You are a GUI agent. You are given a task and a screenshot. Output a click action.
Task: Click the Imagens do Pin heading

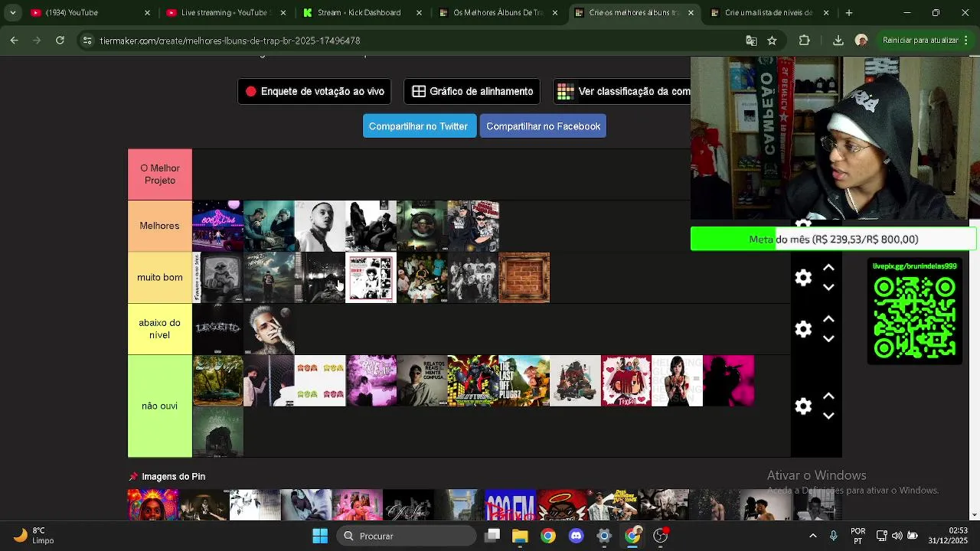pyautogui.click(x=167, y=477)
